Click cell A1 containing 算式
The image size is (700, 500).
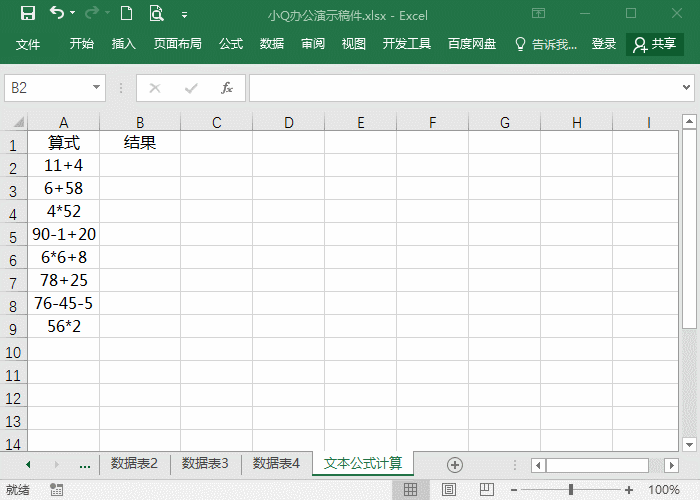63,142
